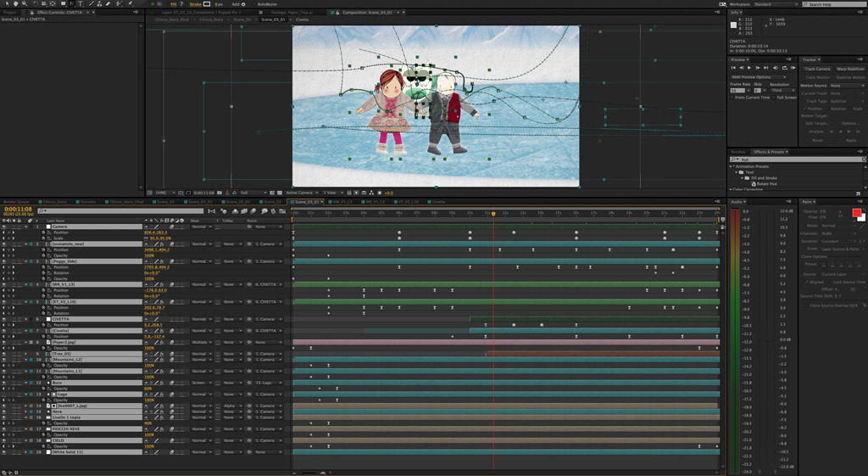Enable Motion Blur timeline button
Image resolution: width=868 pixels, height=476 pixels.
[253, 211]
